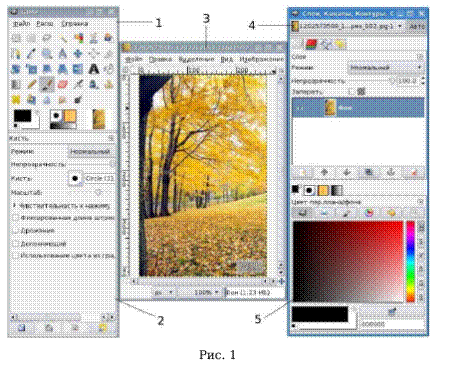Select the Pencil tool in toolbox
This screenshot has height=365, width=463.
31,84
